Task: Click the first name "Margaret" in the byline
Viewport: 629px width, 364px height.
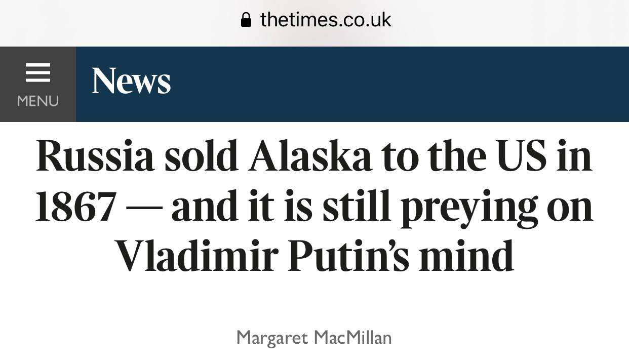Action: tap(272, 337)
